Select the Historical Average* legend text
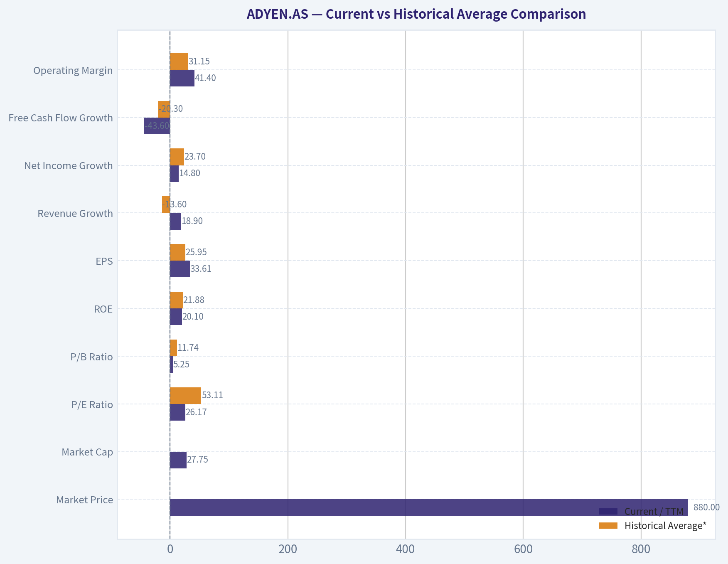The image size is (728, 564). [665, 526]
